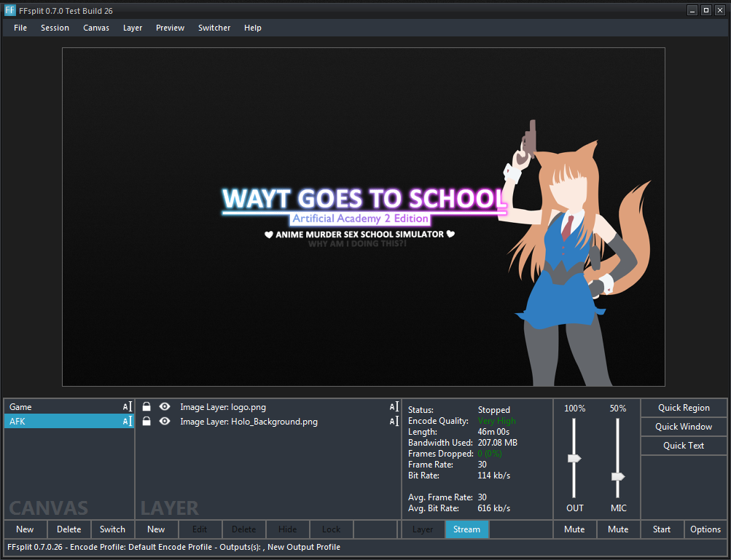The image size is (731, 560).
Task: Select the Game canvas
Action: tap(69, 407)
